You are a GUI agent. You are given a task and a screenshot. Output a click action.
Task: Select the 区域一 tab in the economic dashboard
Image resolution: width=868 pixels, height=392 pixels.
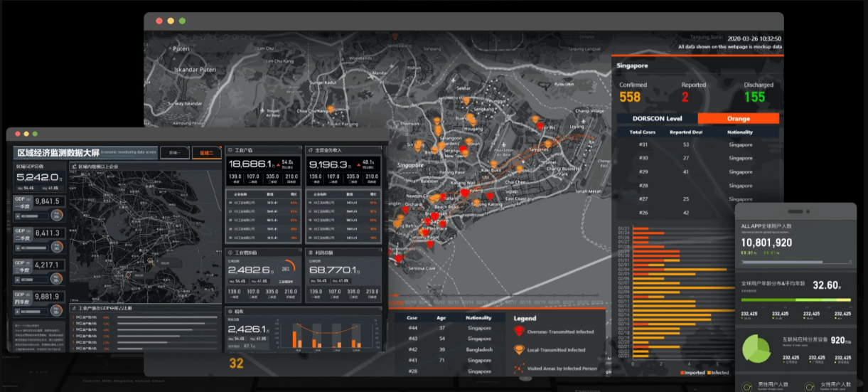pos(174,153)
